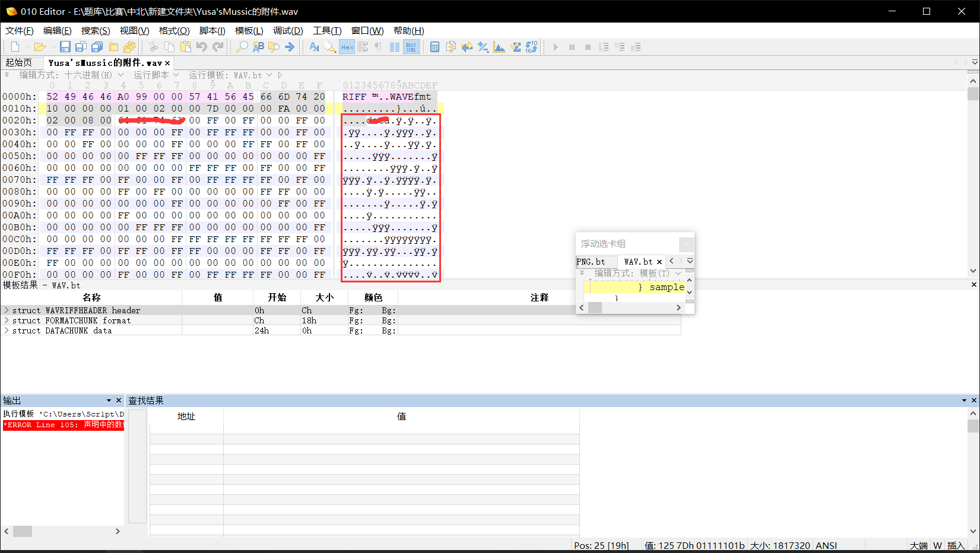
Task: Open the 编辑(E) menu
Action: coord(58,31)
